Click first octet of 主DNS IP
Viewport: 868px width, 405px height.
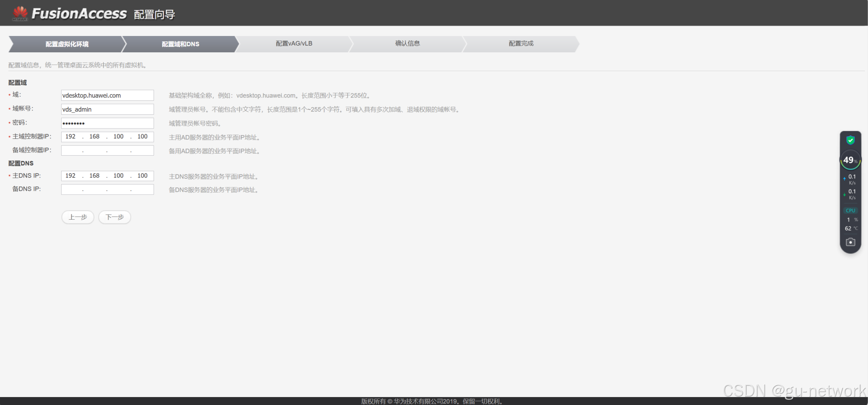click(x=71, y=176)
